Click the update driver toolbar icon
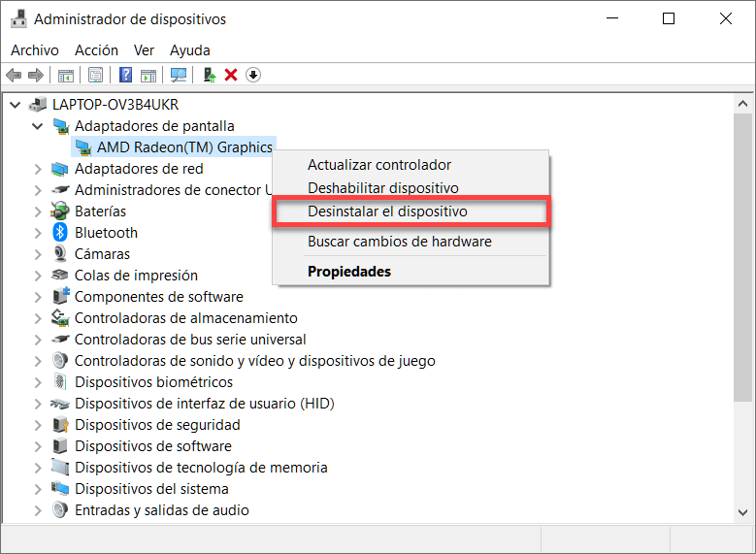 pyautogui.click(x=210, y=76)
